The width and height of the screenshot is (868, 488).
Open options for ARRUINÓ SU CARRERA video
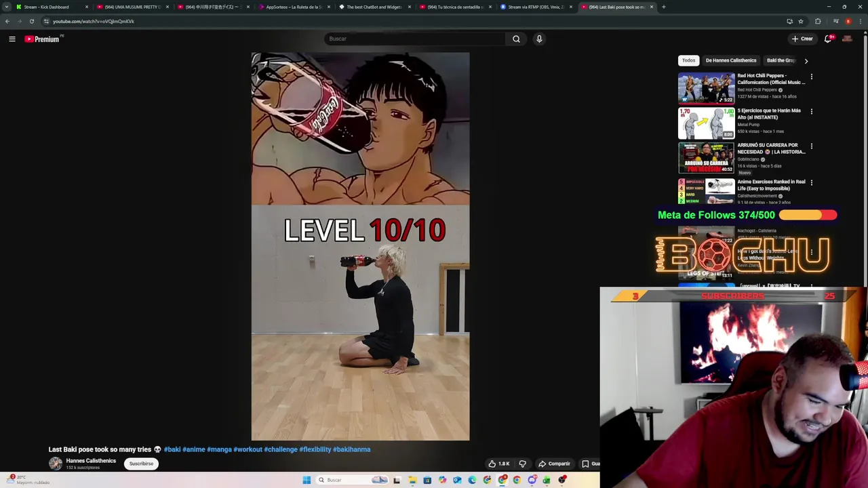coord(811,146)
